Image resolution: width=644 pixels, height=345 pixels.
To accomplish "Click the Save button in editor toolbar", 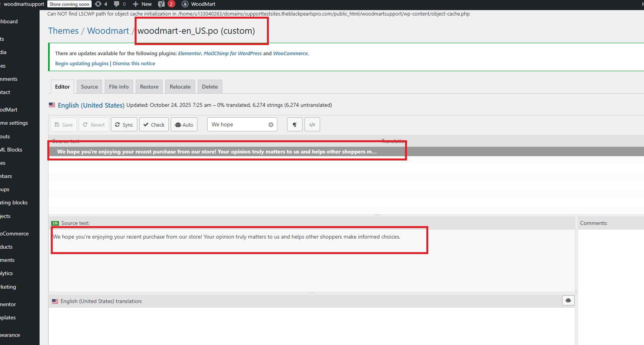I will coord(64,125).
